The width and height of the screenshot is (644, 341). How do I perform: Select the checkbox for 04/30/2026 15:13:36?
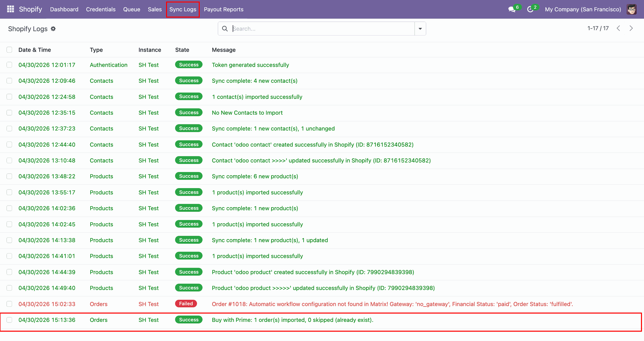pyautogui.click(x=9, y=320)
